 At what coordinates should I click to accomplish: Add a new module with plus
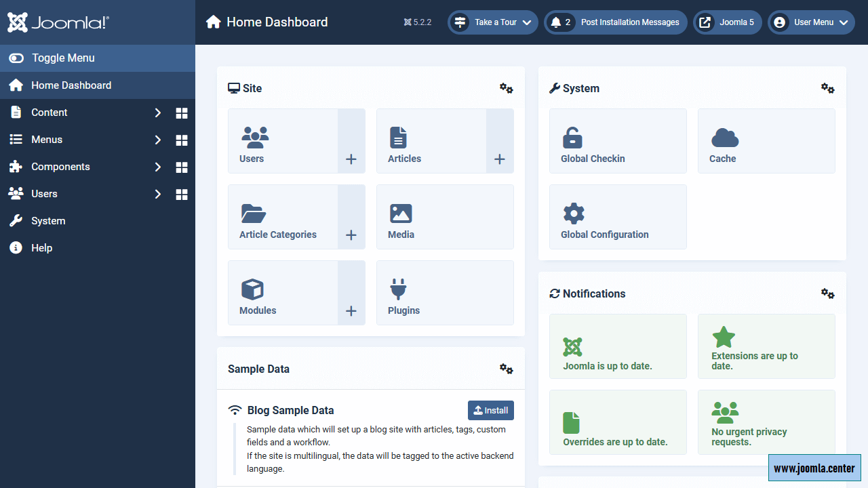tap(351, 293)
